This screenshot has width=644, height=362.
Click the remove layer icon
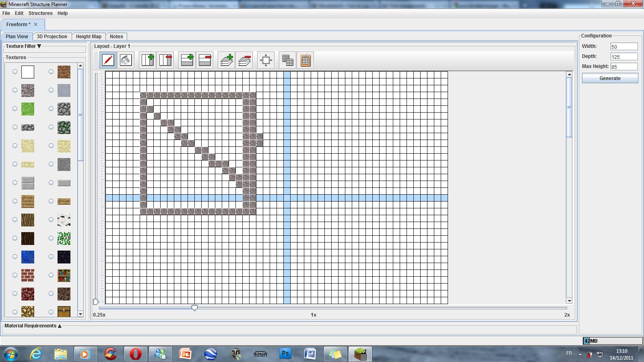pos(244,60)
